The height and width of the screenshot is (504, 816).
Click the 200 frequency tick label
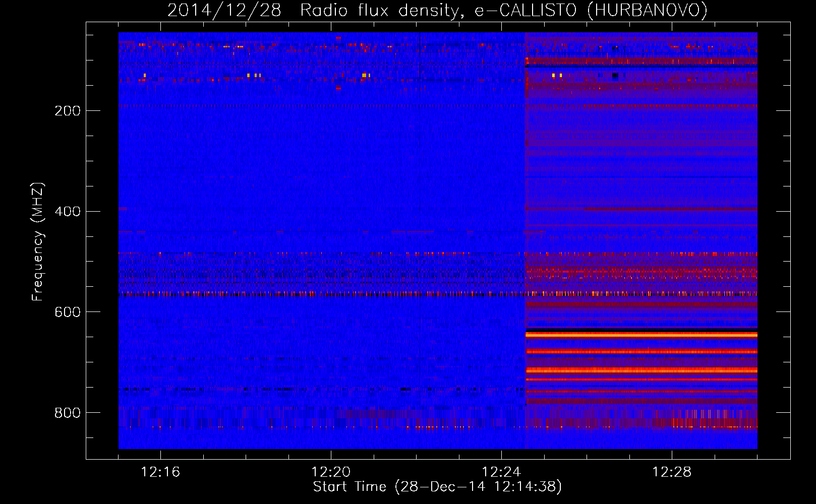pos(68,110)
